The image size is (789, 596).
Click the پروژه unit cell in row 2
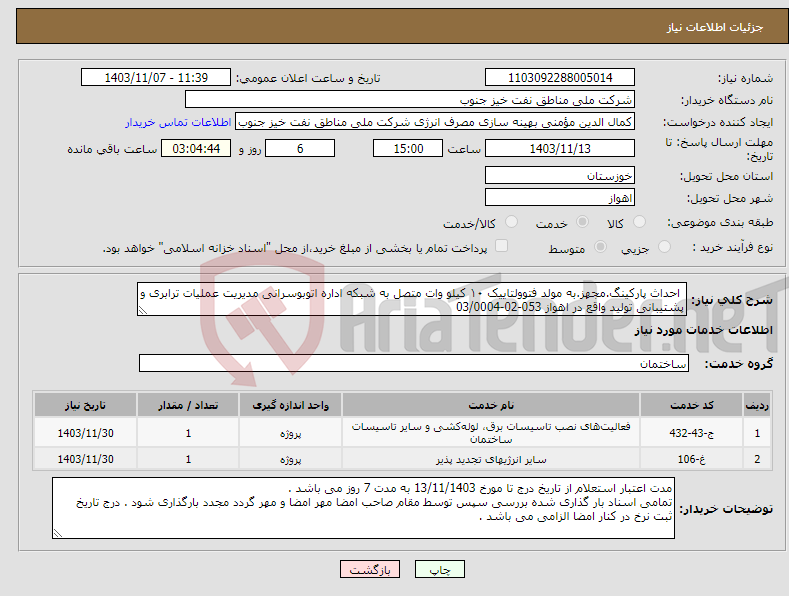coord(290,459)
